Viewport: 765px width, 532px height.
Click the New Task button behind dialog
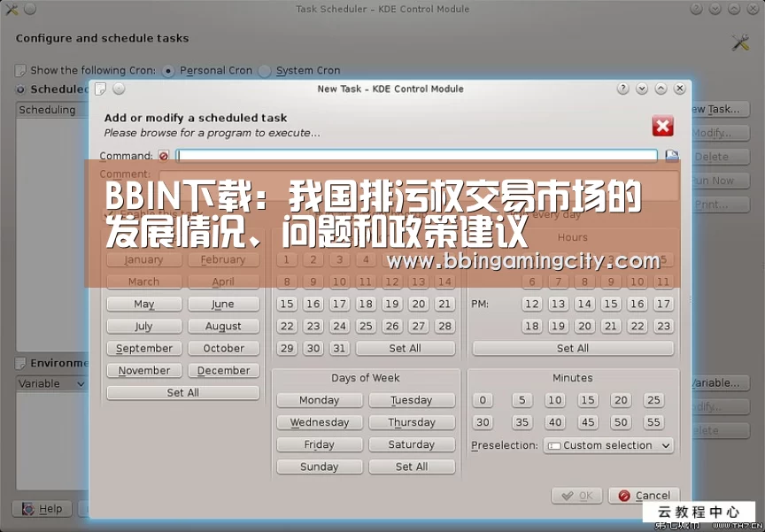[720, 109]
